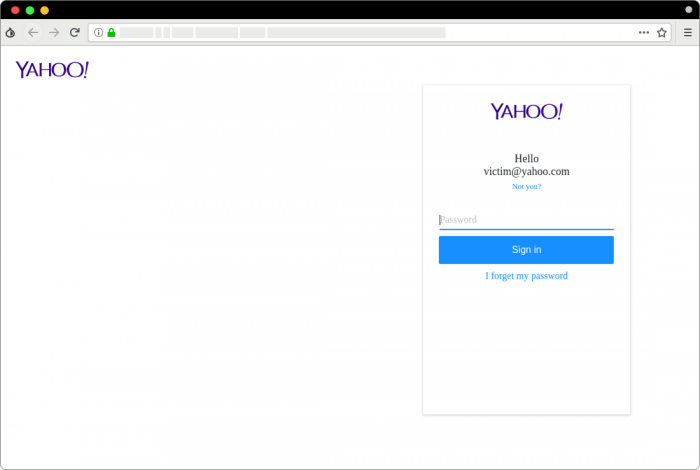Open the browser hamburger menu

point(687,32)
